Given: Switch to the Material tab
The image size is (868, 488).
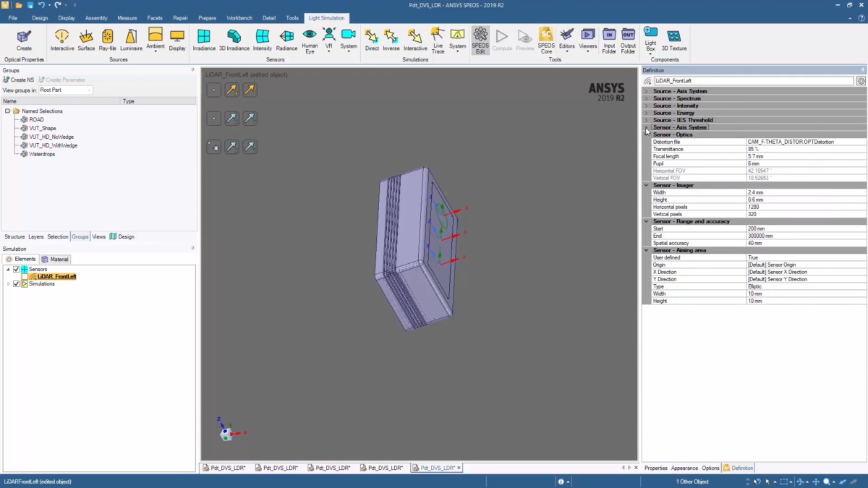Looking at the screenshot, I should pos(55,259).
